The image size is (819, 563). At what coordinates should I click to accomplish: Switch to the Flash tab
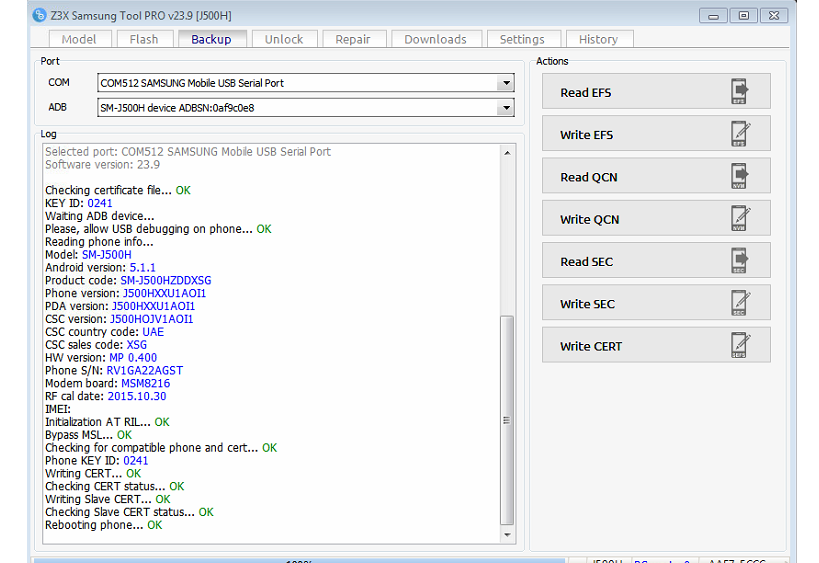(144, 39)
